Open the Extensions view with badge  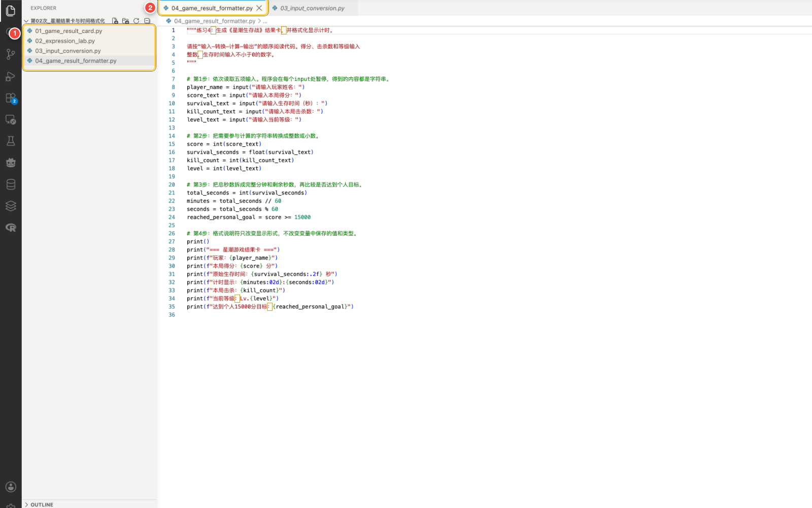click(11, 98)
